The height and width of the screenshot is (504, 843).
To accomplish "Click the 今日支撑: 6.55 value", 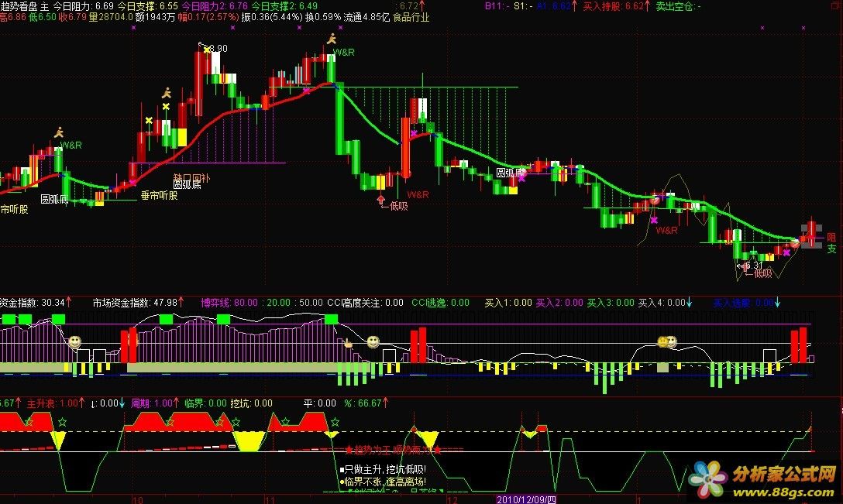I will (x=148, y=6).
